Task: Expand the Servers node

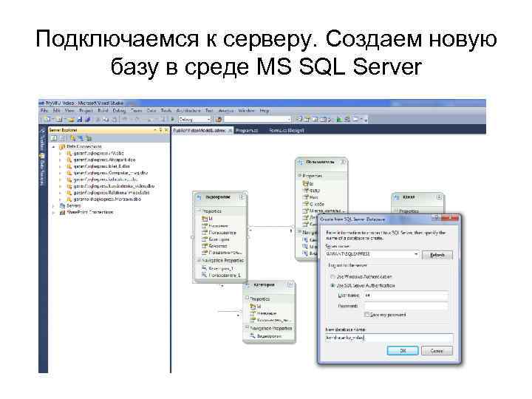Action: (54, 206)
